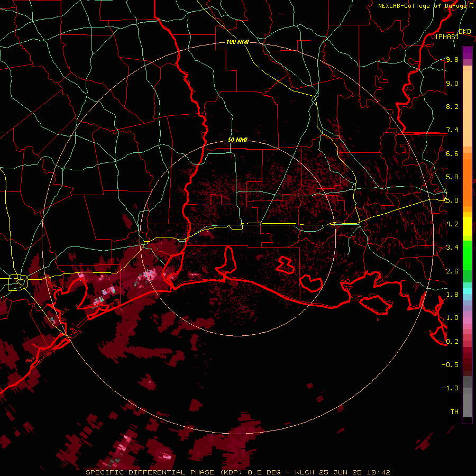Click the "50 NMI" range ring label

[237, 140]
